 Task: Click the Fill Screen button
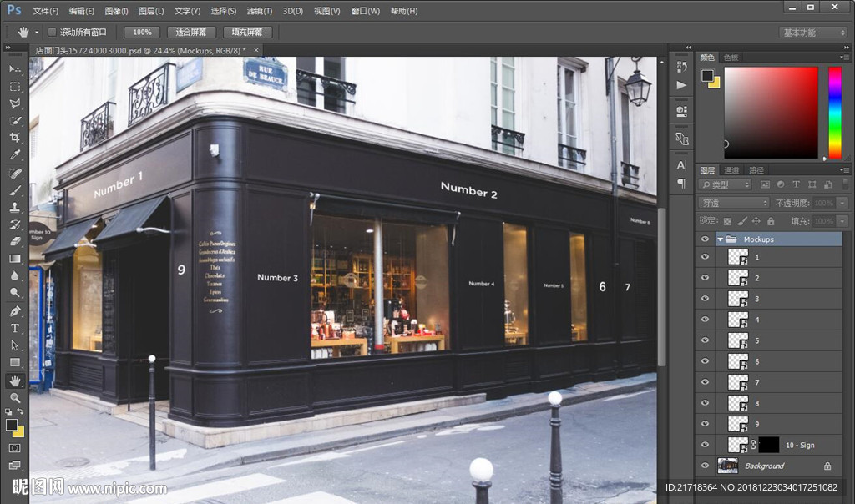click(247, 33)
